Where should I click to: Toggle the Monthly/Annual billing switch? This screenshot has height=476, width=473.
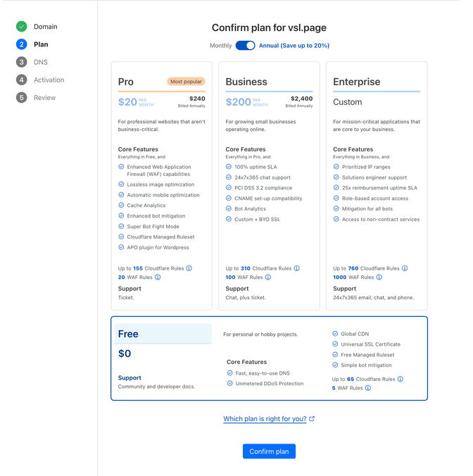[245, 46]
